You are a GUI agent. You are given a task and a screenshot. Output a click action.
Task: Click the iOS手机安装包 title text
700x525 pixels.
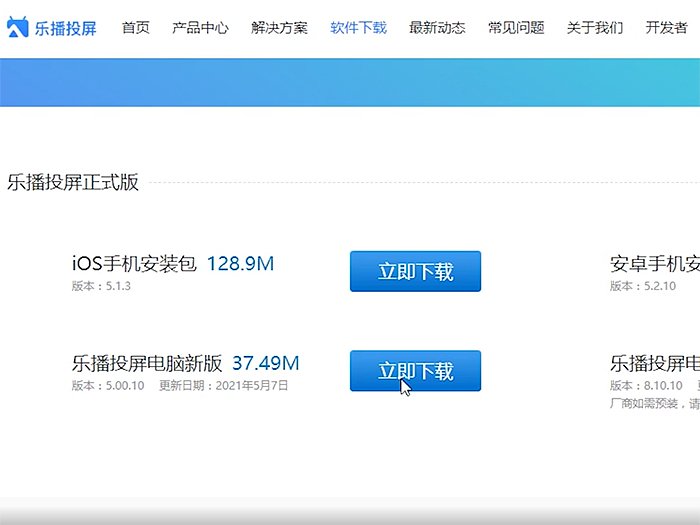click(x=134, y=263)
